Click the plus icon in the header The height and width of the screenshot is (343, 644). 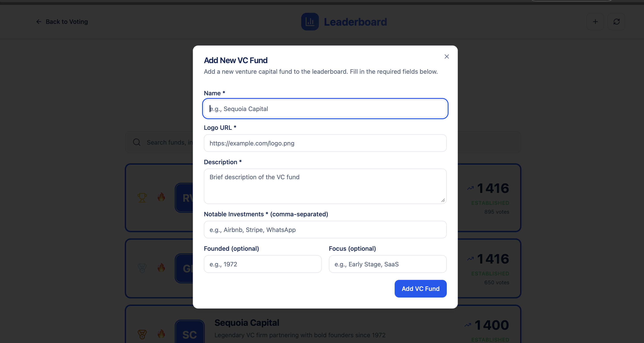[595, 22]
